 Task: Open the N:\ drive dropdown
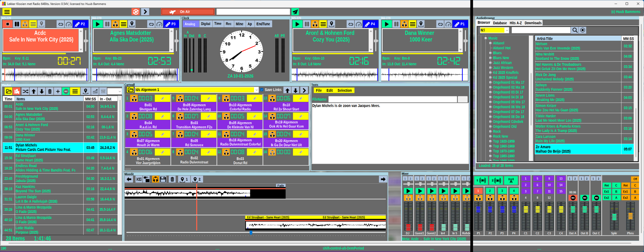(x=507, y=30)
